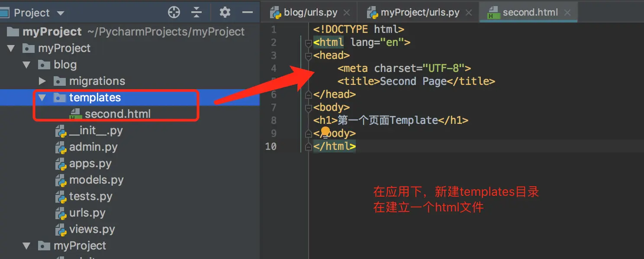Collapse the templates folder arrow
644x259 pixels.
42,98
